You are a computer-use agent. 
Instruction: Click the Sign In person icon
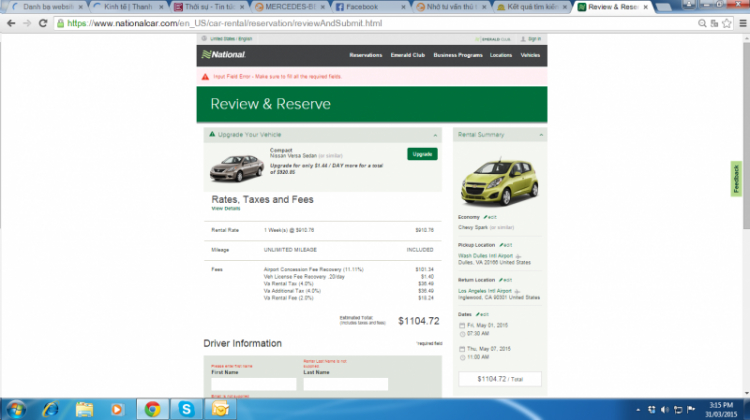tap(523, 39)
